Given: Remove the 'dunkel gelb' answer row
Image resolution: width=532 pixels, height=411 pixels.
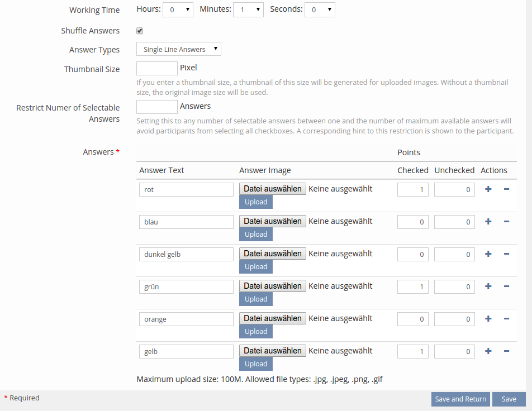Looking at the screenshot, I should [506, 254].
